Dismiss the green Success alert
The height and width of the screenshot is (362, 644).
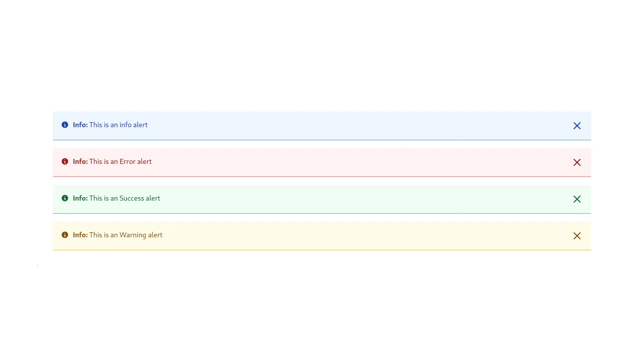[x=577, y=199]
